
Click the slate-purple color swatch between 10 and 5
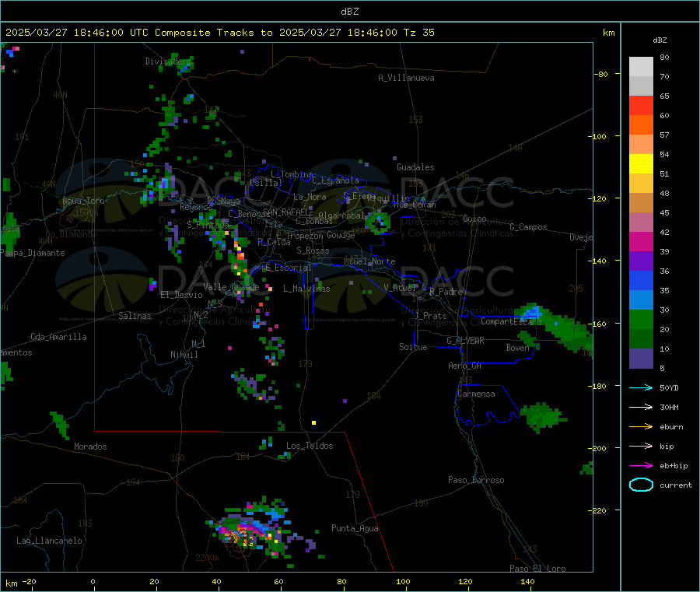pos(641,359)
